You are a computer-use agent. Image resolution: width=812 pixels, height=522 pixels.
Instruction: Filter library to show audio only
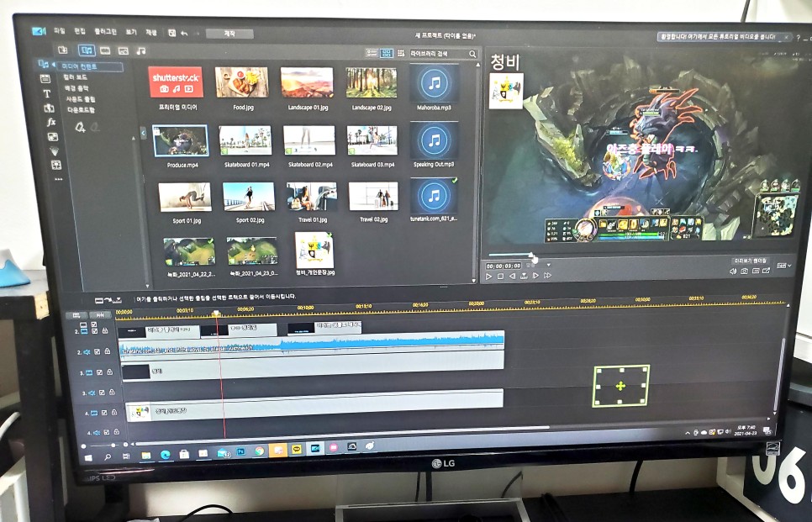click(x=141, y=50)
